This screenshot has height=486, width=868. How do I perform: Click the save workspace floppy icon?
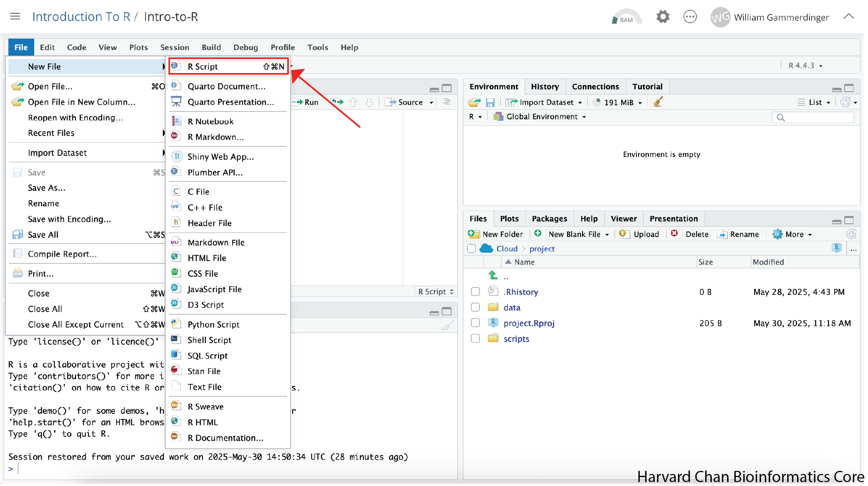point(490,103)
